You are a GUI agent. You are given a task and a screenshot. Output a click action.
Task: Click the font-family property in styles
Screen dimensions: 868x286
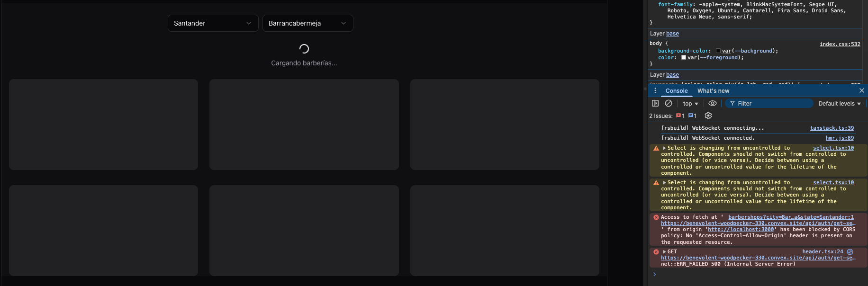[676, 4]
